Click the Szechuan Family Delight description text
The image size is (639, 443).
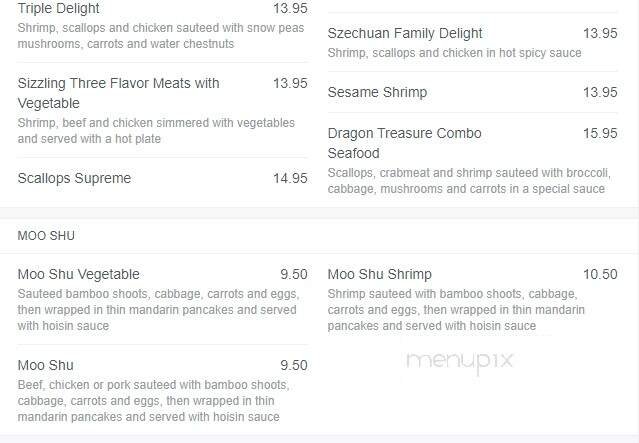coord(454,53)
